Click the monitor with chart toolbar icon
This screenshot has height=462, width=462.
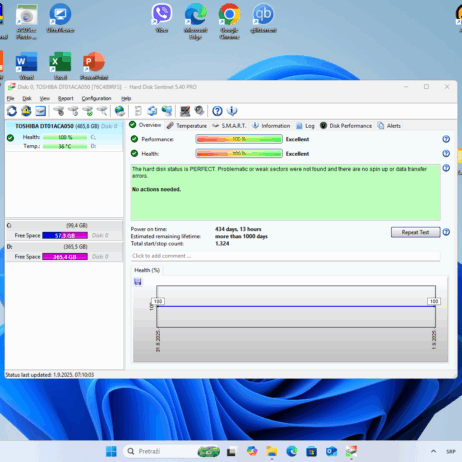pyautogui.click(x=185, y=111)
